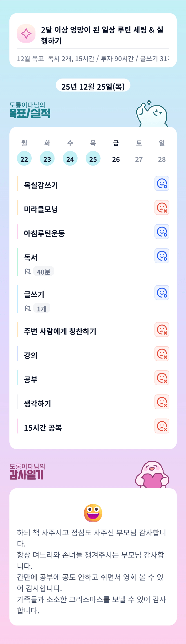Open the 25년 12월 25일(목) date pill
This screenshot has height=644, width=186.
[x=93, y=86]
